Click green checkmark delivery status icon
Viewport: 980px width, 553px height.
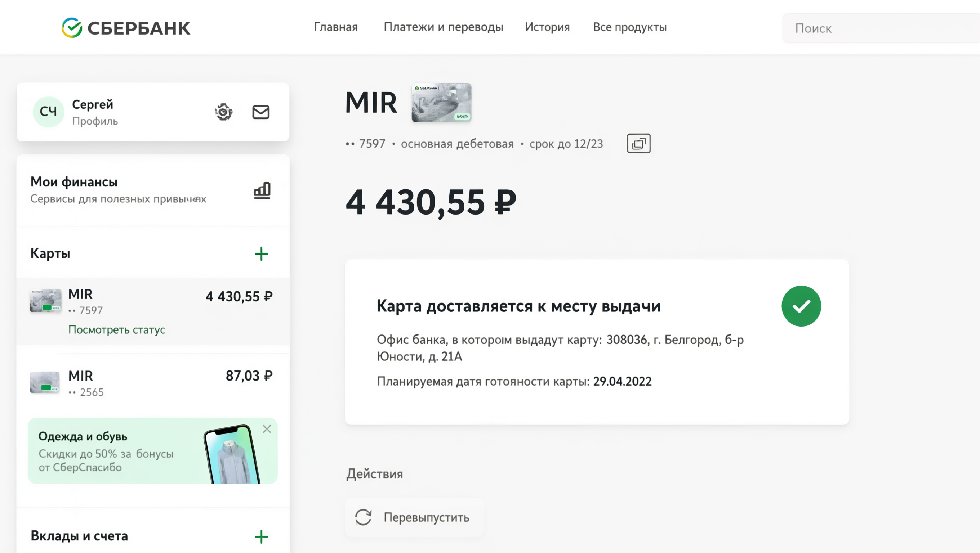pyautogui.click(x=801, y=306)
